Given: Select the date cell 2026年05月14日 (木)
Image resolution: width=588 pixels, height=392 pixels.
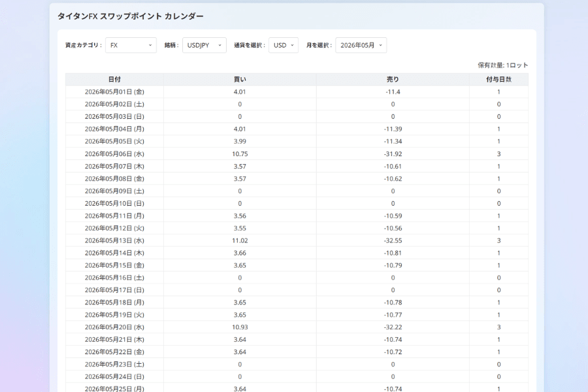Looking at the screenshot, I should [x=114, y=253].
